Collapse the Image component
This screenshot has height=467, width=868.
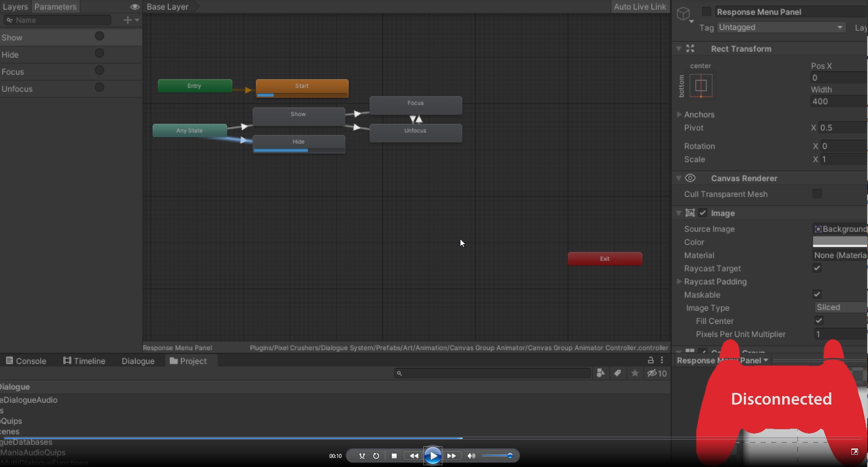pos(679,213)
